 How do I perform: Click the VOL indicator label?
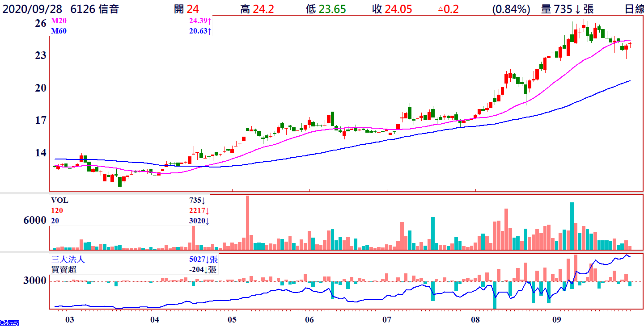pyautogui.click(x=59, y=201)
